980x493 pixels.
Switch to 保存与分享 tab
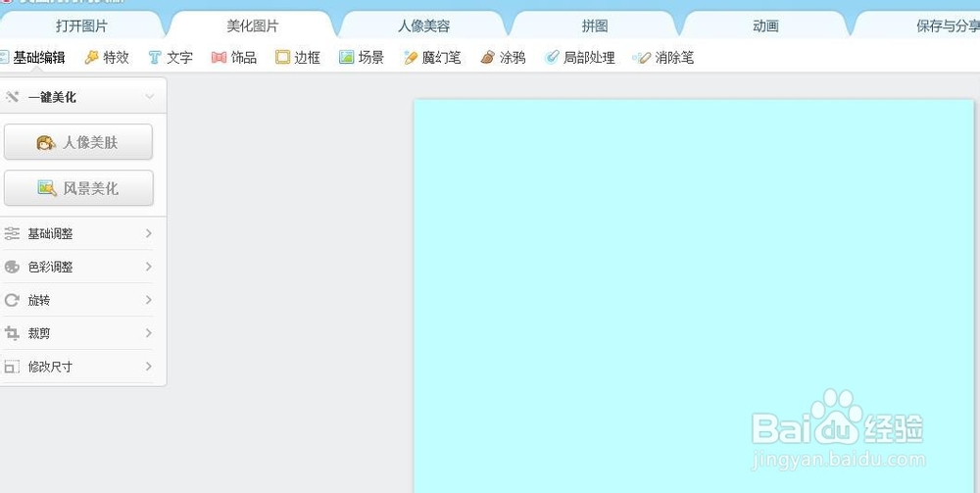(919, 26)
